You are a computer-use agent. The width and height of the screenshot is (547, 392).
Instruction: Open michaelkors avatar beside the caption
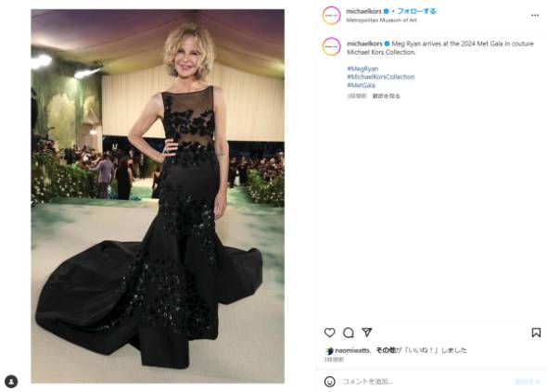[x=331, y=46]
